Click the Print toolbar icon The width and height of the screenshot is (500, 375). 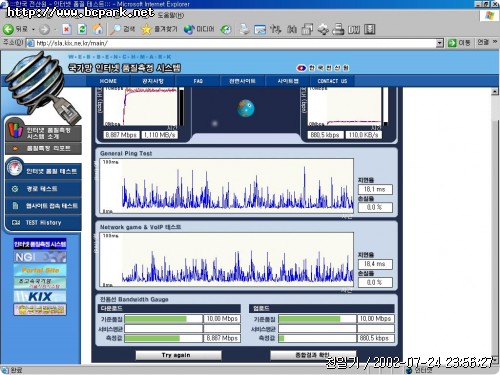(x=244, y=29)
